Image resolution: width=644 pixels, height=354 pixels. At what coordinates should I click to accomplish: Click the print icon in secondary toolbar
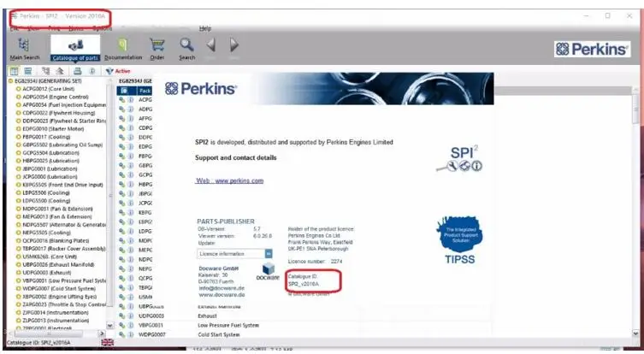point(77,71)
